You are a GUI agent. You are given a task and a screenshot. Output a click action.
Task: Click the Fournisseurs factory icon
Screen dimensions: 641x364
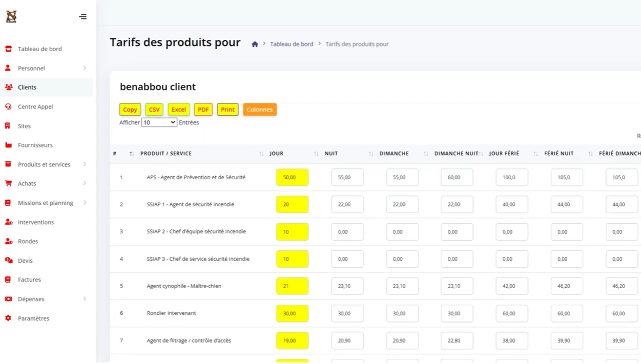pos(8,145)
